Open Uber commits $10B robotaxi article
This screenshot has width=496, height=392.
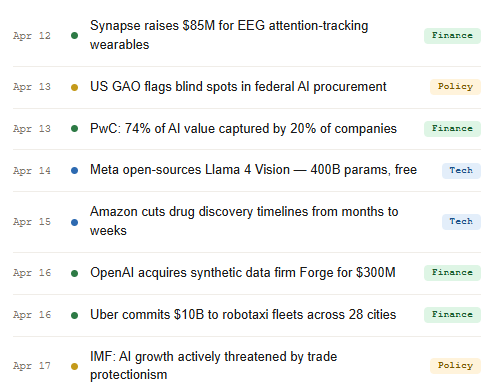point(243,315)
